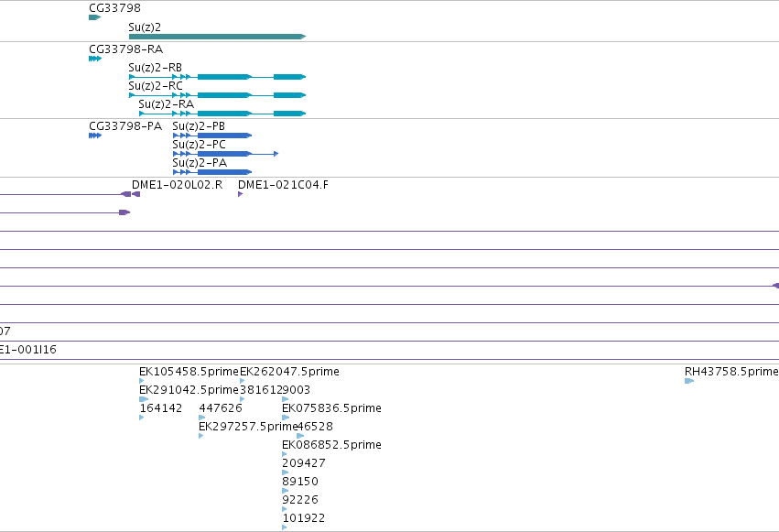Click the Su(z)2-RA transcript feature
The width and height of the screenshot is (779, 532).
click(222, 114)
